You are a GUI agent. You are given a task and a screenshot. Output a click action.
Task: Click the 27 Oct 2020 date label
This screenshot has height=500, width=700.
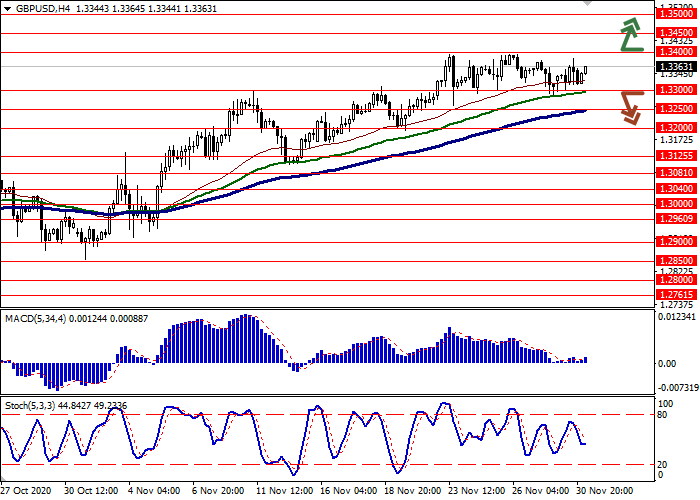click(x=26, y=491)
